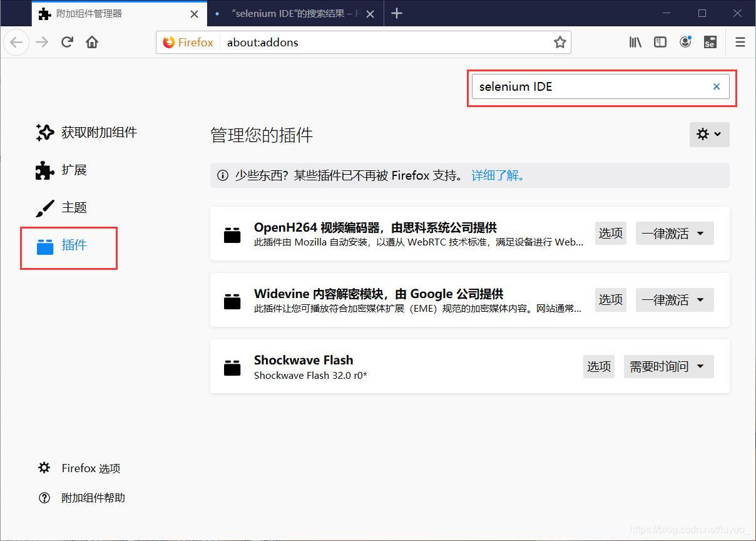Open the Firefox home page

92,43
